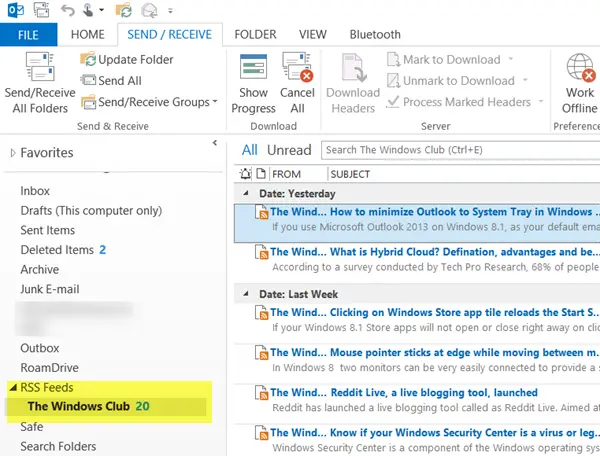
Task: Open Customize Quick Access Toolbar dropdown
Action: pyautogui.click(x=170, y=11)
